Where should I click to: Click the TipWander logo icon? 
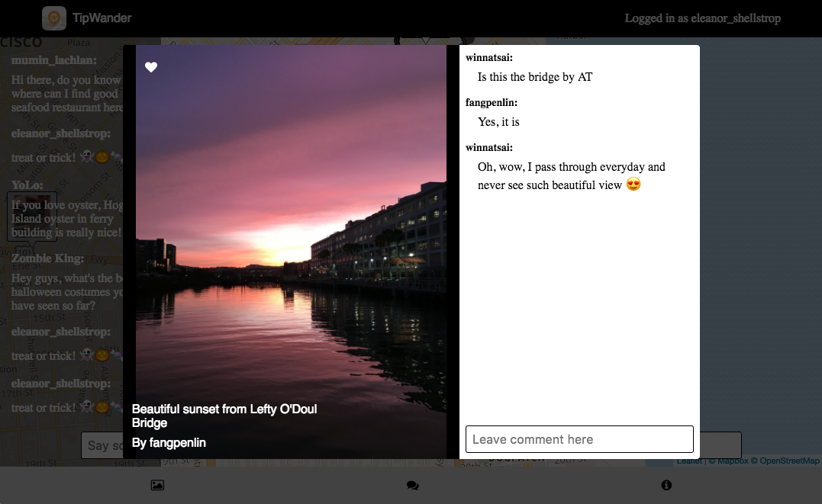tap(54, 18)
